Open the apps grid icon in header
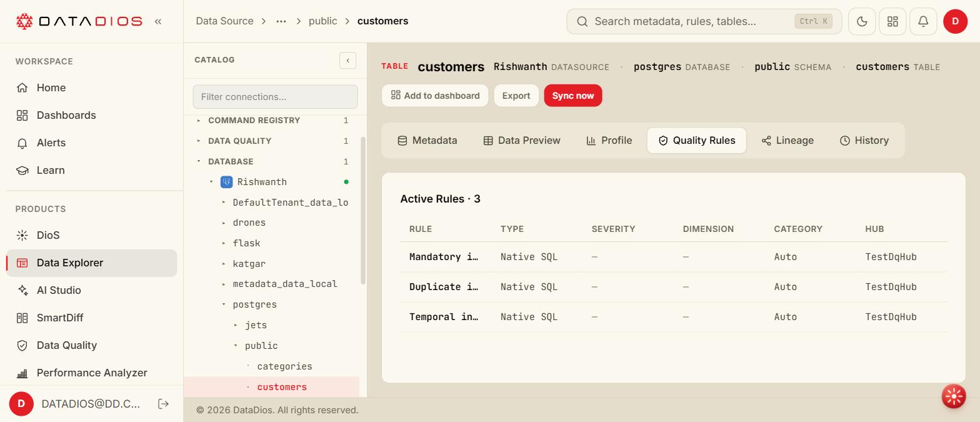Viewport: 980px width, 422px height. point(892,21)
